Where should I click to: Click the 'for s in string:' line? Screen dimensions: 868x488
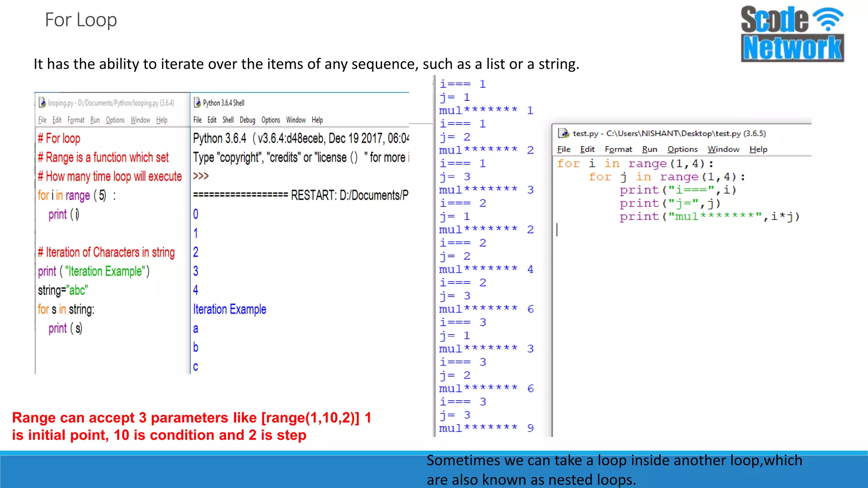(x=66, y=309)
